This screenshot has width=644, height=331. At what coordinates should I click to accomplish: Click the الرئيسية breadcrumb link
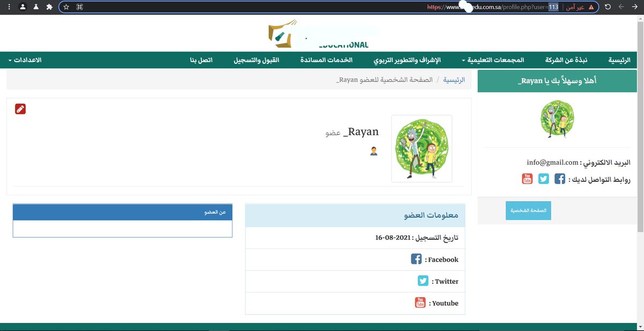(x=454, y=80)
